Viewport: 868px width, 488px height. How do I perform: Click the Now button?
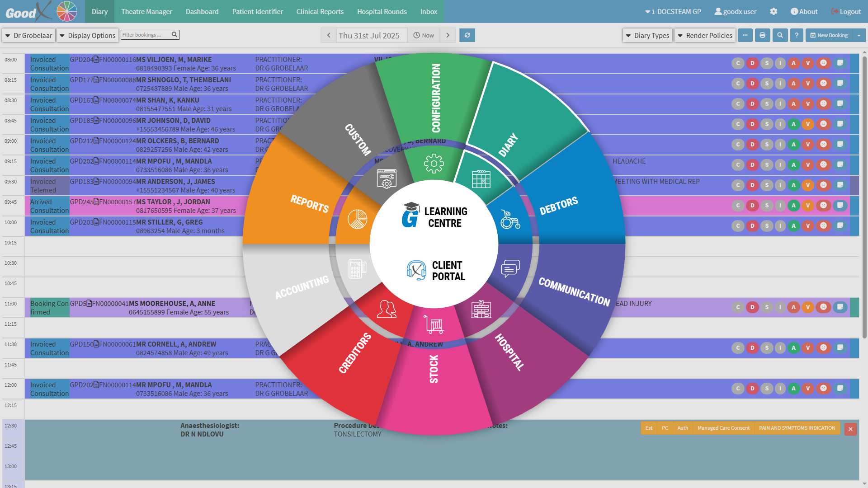pos(424,35)
